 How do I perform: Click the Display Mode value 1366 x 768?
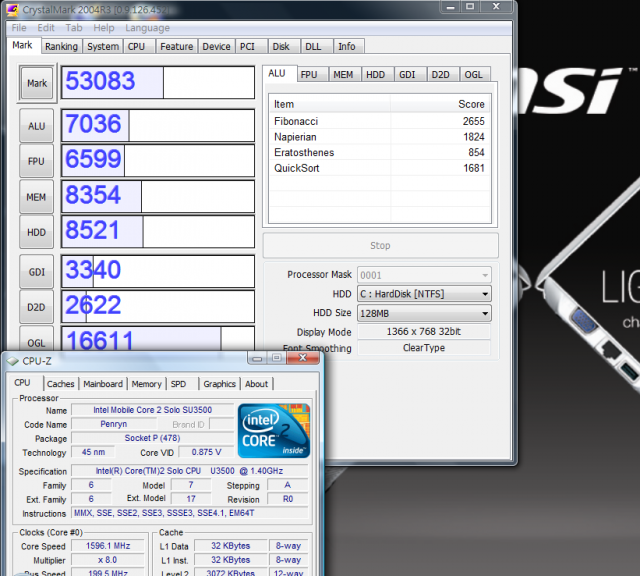click(424, 331)
